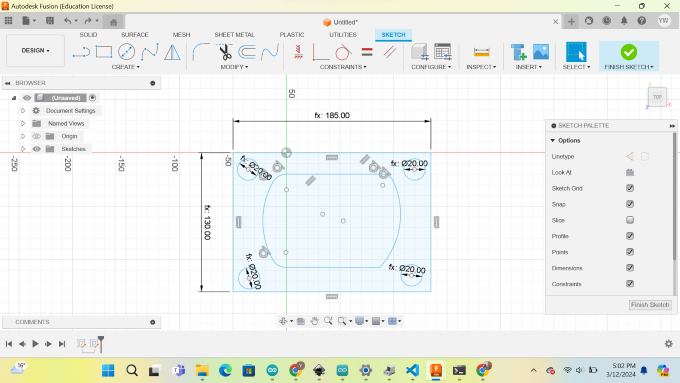Open the CONSTRAINTS dropdown menu

343,67
